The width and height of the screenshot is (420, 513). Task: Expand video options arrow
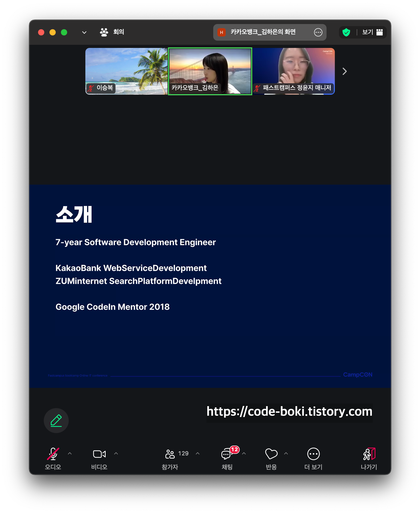pos(116,454)
